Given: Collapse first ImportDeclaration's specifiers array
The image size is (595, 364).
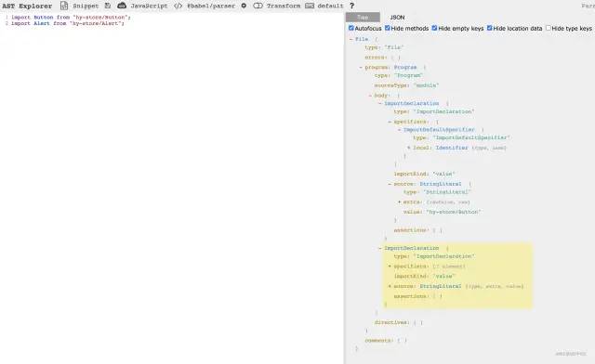Looking at the screenshot, I should [x=390, y=122].
